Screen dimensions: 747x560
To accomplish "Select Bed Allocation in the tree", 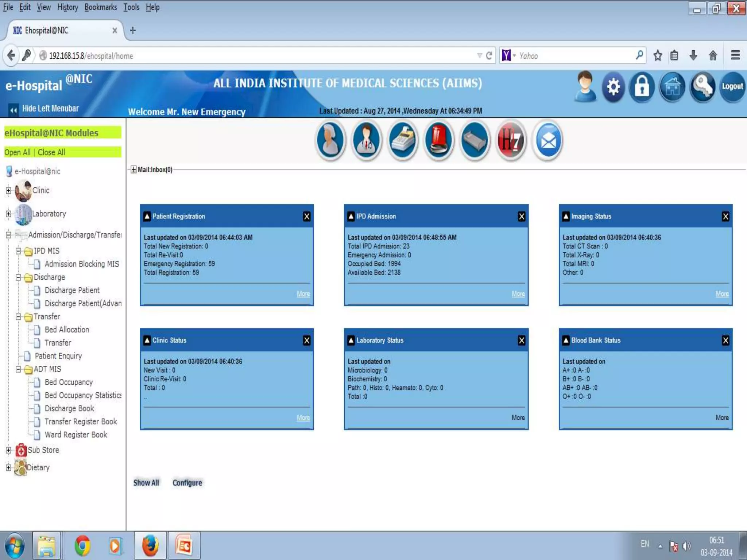I will [x=67, y=330].
